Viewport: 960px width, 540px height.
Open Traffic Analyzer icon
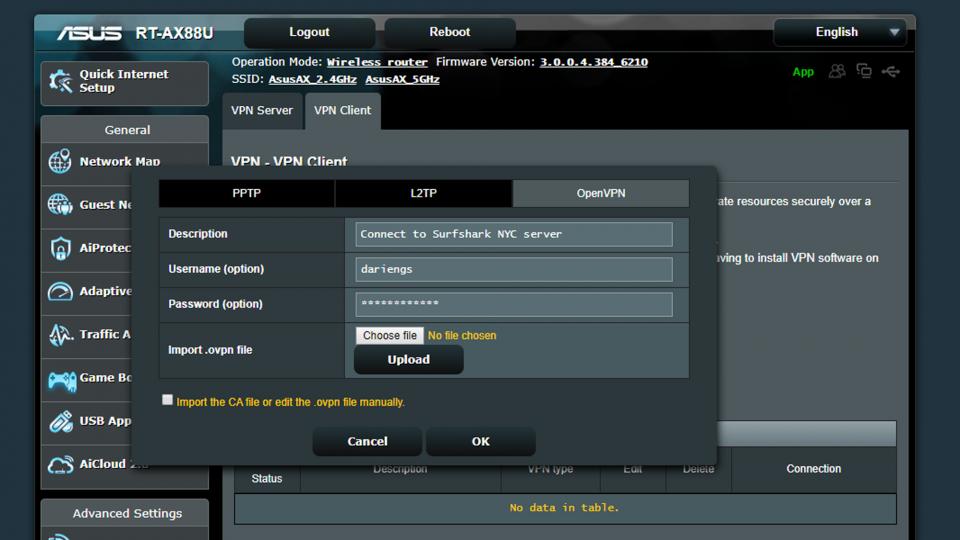pyautogui.click(x=60, y=335)
